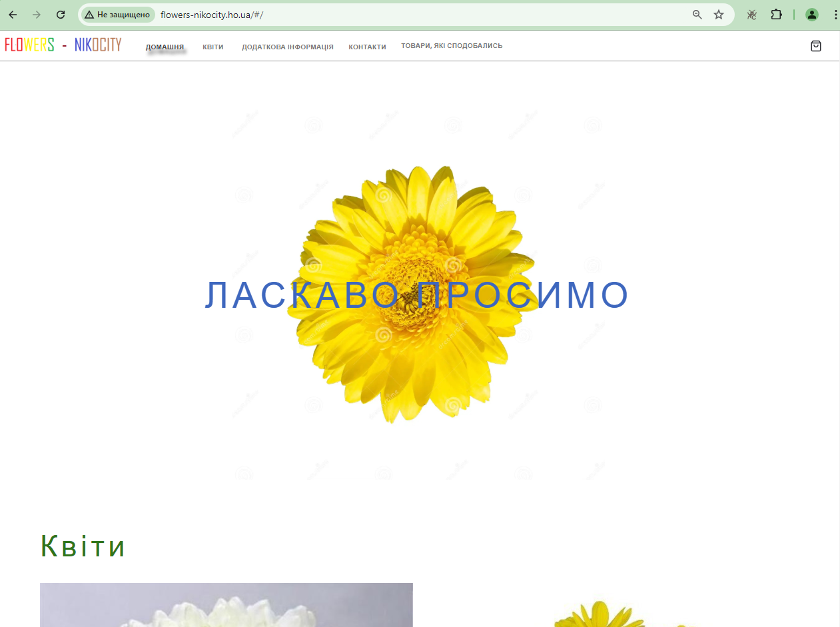Viewport: 840px width, 627px height.
Task: Click the bug extension icon in toolbar
Action: [x=752, y=15]
